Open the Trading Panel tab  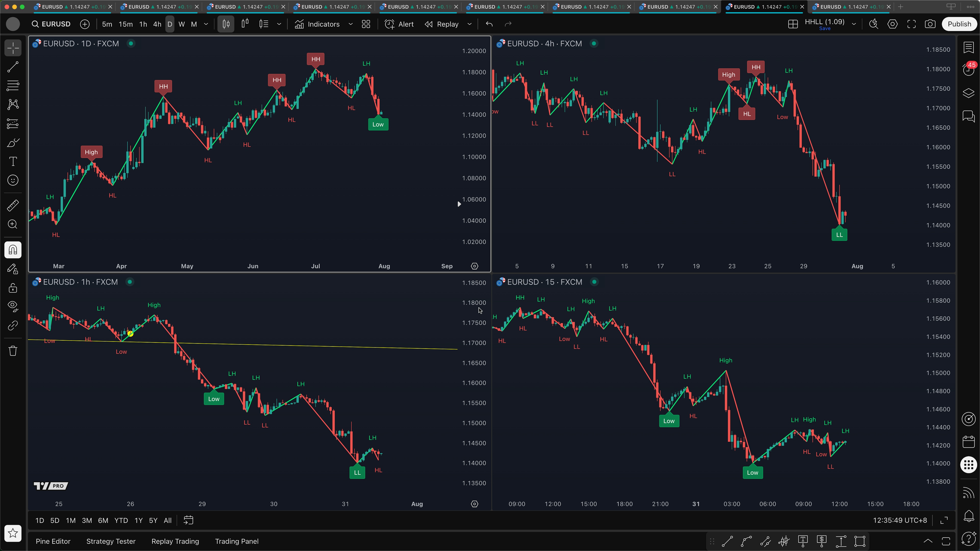click(237, 541)
